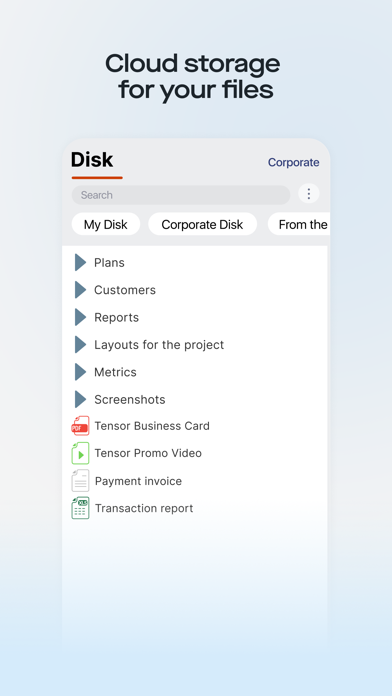Screen dimensions: 392x696
Task: Focus the Search input field
Action: (x=181, y=195)
